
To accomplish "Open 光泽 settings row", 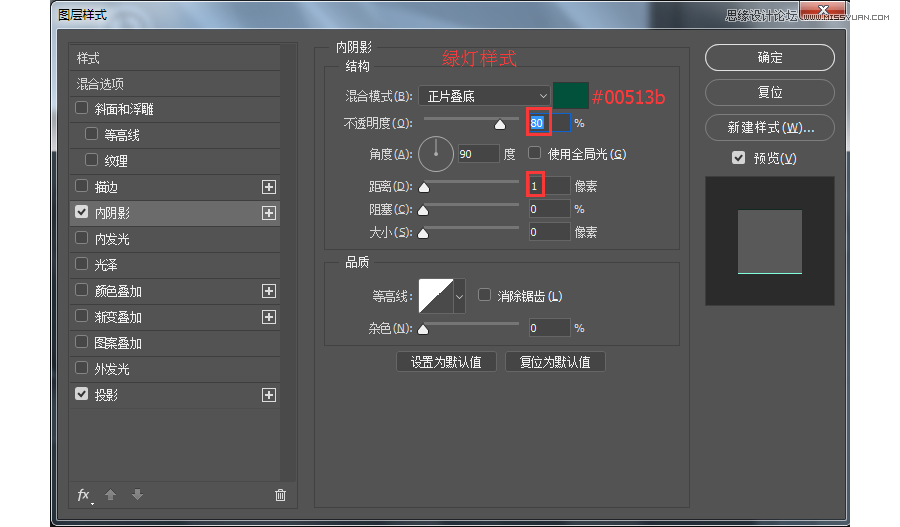I will 174,265.
